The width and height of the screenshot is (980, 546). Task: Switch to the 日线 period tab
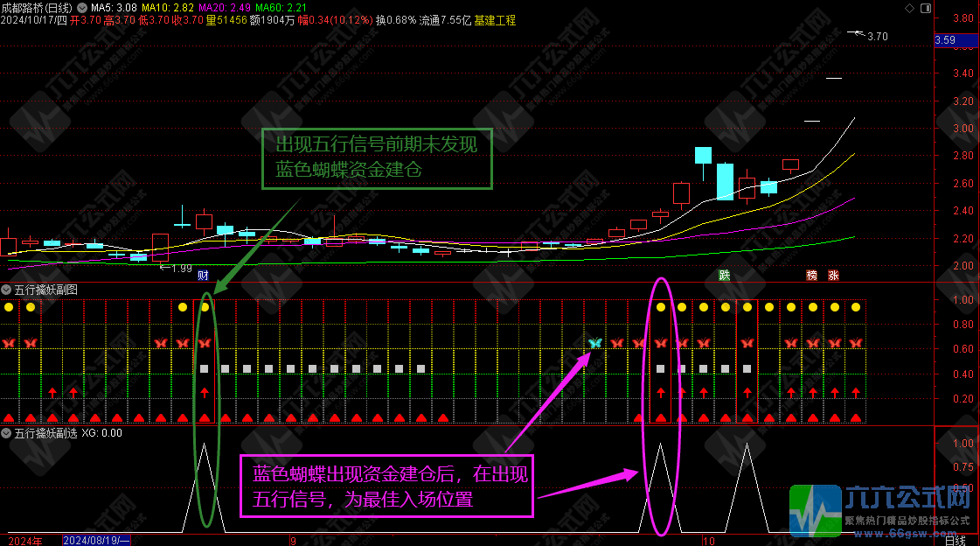[957, 540]
